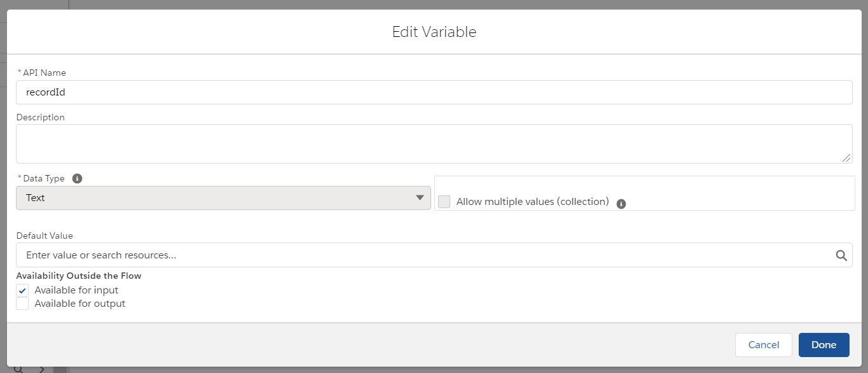Click the Edit Variable dialog title
Viewport: 868px width, 373px height.
tap(434, 32)
